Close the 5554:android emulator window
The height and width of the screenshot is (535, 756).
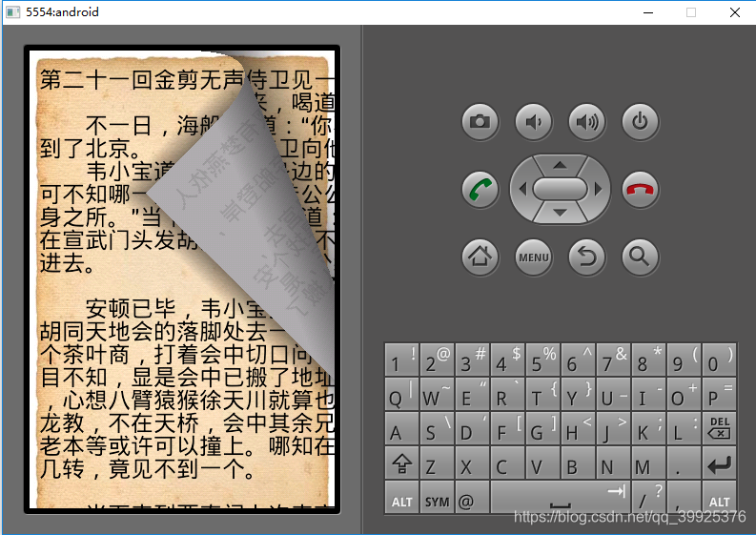coord(735,12)
